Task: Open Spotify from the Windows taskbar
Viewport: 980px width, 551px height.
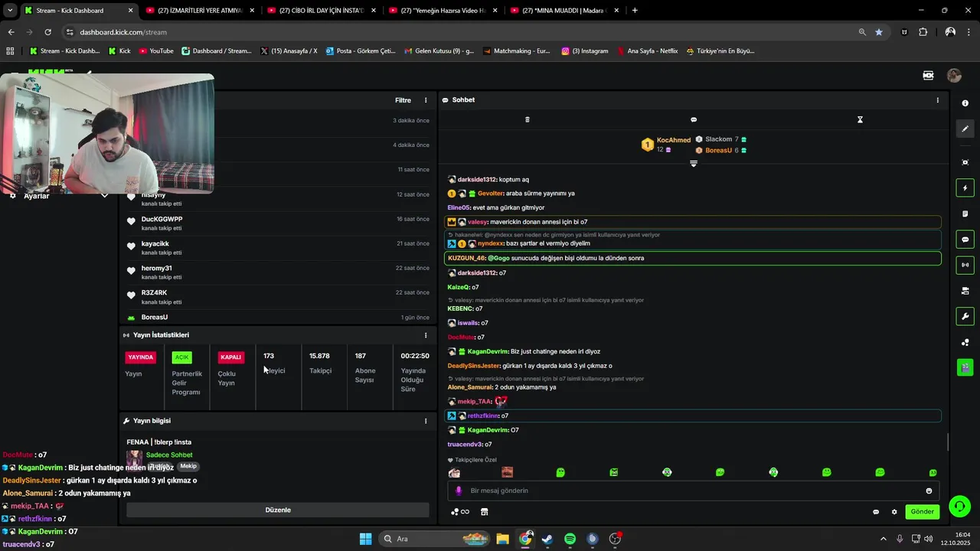Action: 570,539
